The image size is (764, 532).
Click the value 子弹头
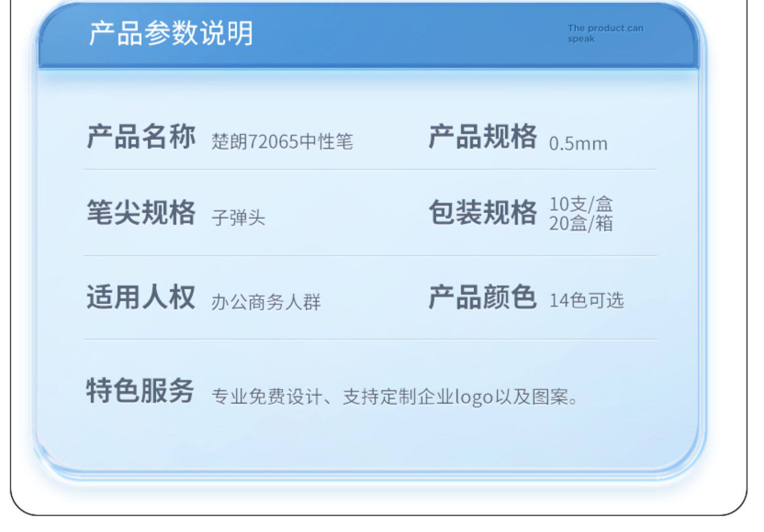(x=238, y=218)
